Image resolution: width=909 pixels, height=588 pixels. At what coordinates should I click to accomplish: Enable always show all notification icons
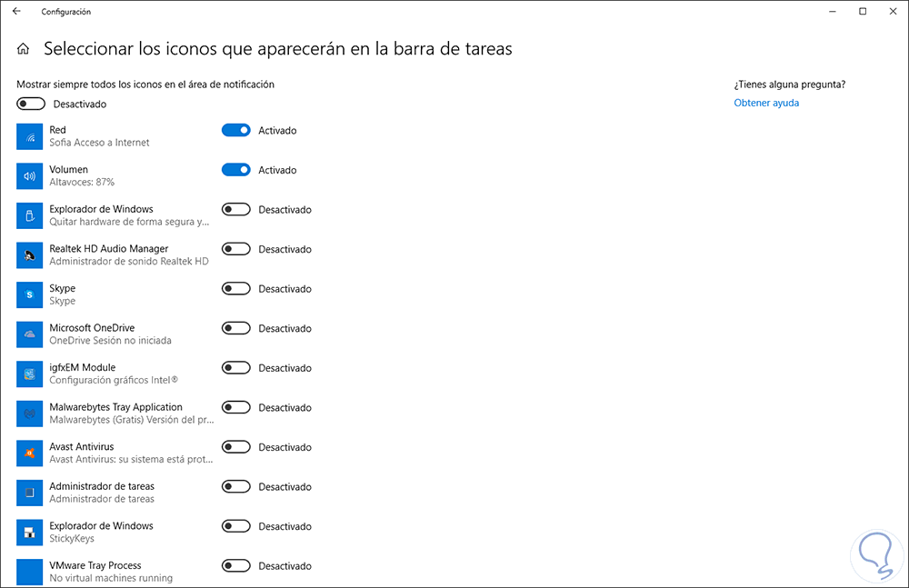click(31, 104)
